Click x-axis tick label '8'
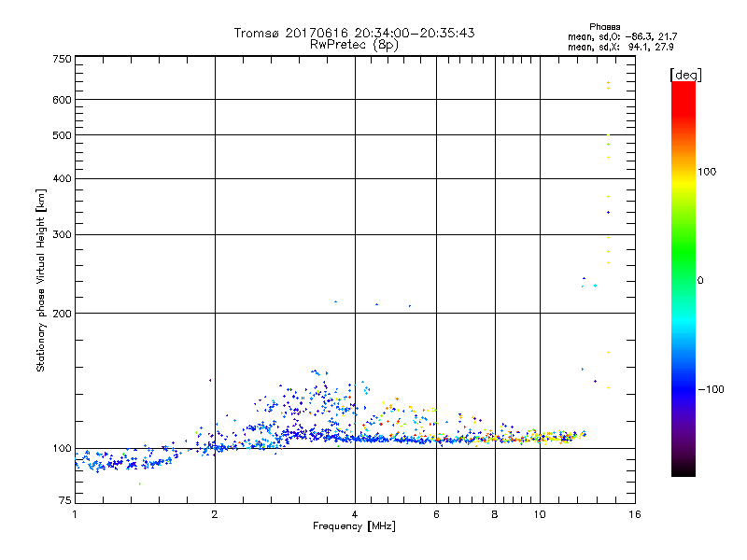The image size is (747, 560). tap(495, 514)
